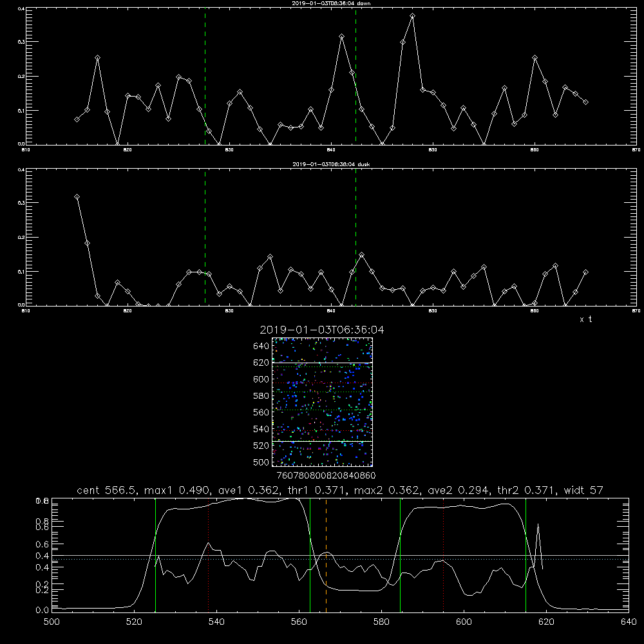
Task: Click the 600 label on bottom plot x-axis
Action: click(x=464, y=622)
